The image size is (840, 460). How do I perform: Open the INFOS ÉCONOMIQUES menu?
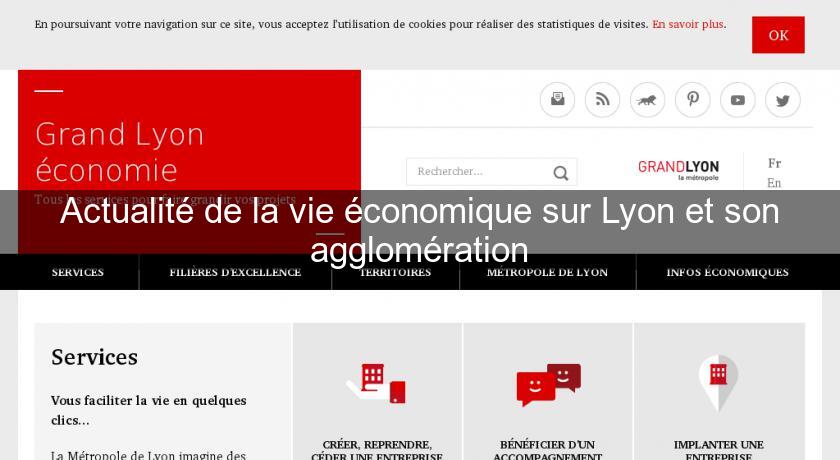pyautogui.click(x=728, y=272)
